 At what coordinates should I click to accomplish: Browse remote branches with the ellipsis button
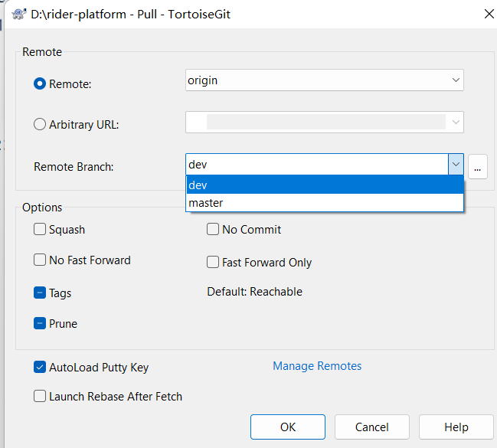click(478, 167)
